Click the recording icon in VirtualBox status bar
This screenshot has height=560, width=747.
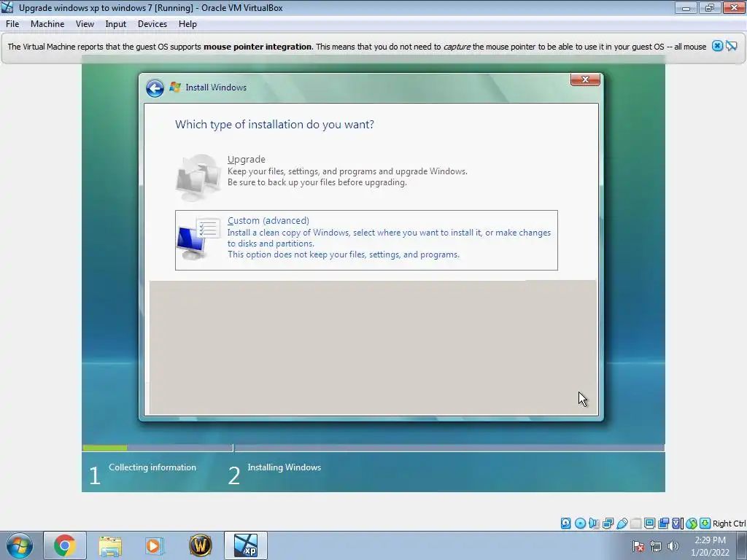point(663,524)
